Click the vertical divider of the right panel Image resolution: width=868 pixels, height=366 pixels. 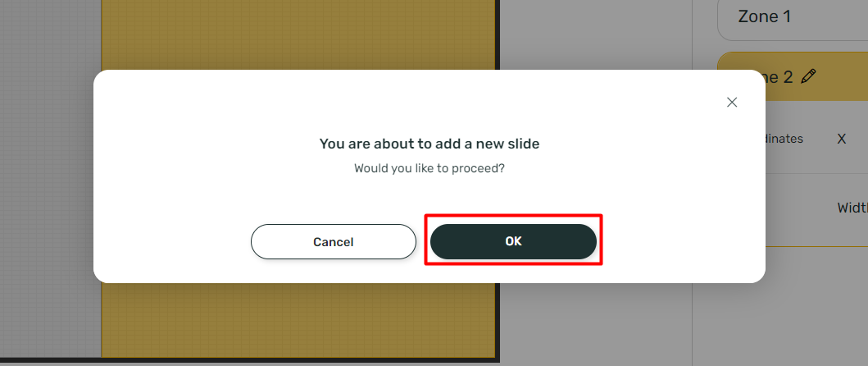pyautogui.click(x=693, y=322)
